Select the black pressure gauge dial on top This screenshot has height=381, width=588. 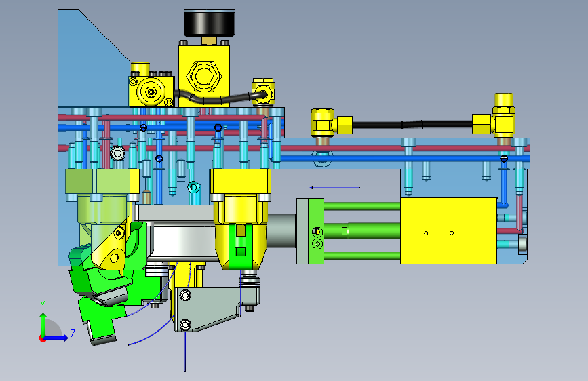pos(210,23)
